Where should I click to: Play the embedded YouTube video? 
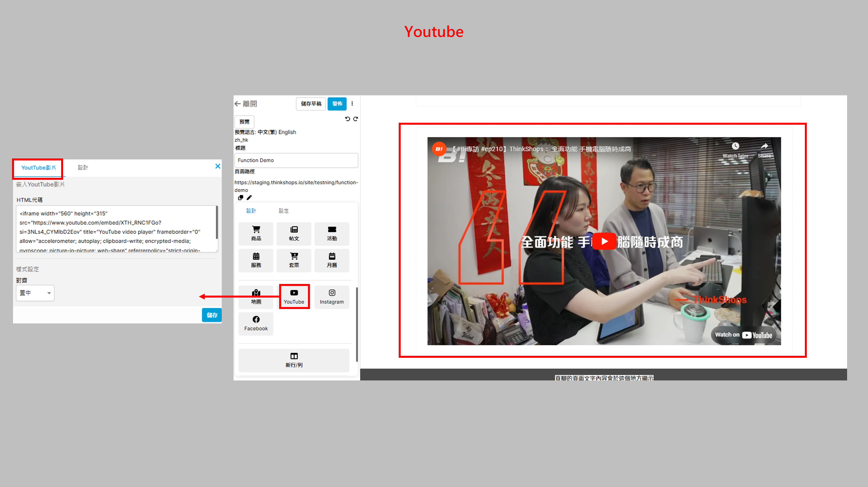604,241
